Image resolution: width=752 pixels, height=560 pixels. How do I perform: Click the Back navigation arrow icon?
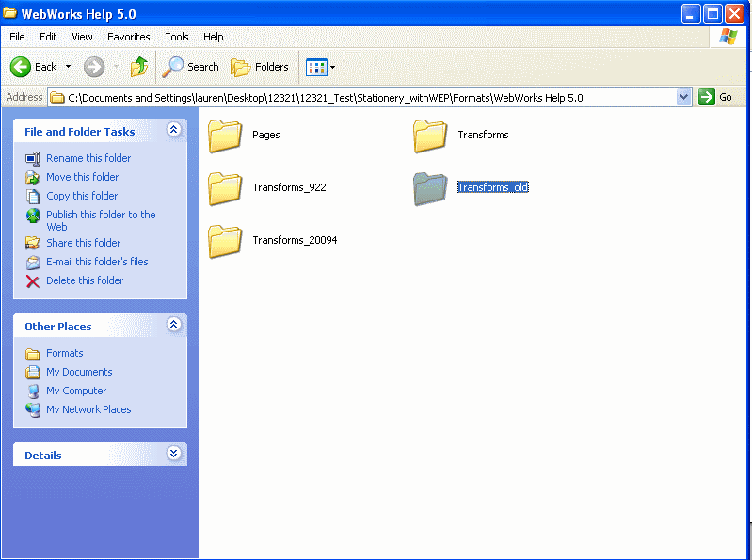pyautogui.click(x=21, y=67)
